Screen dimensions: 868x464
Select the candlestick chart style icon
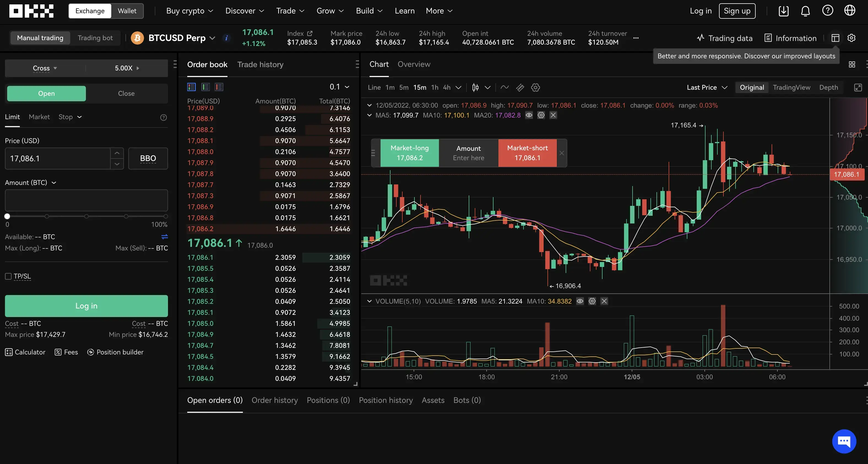click(x=475, y=88)
